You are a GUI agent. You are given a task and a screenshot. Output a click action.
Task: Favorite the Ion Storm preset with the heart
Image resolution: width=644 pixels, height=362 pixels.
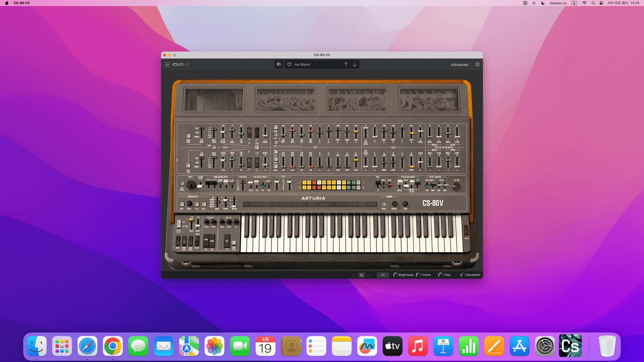(289, 64)
